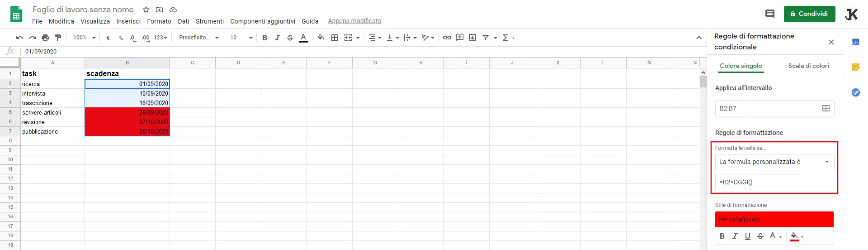Rename document title Foglio di lavoro senza nome
The image size is (868, 250).
tap(83, 10)
